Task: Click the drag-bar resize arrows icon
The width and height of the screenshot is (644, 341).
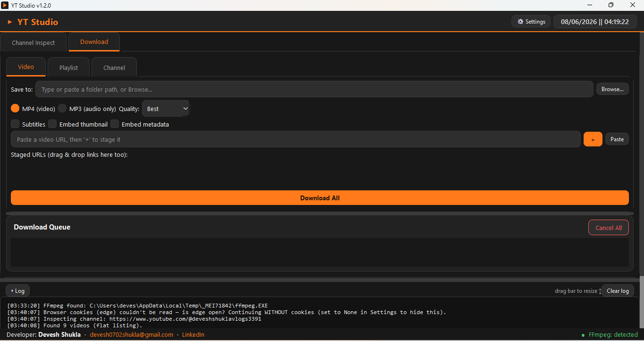Action: (x=600, y=291)
